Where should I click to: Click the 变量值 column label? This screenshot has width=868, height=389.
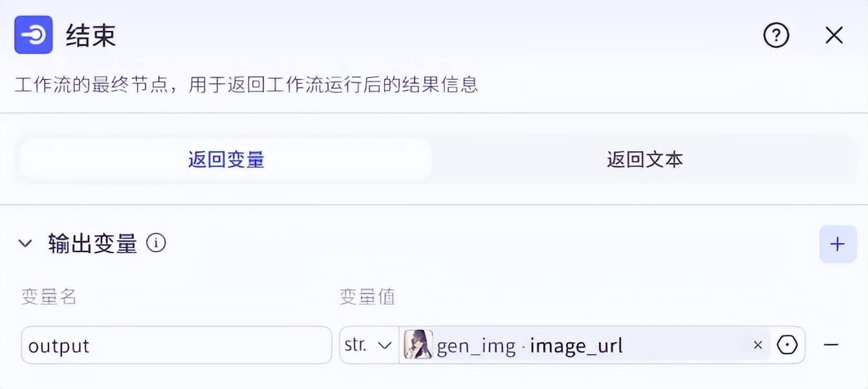coord(367,297)
